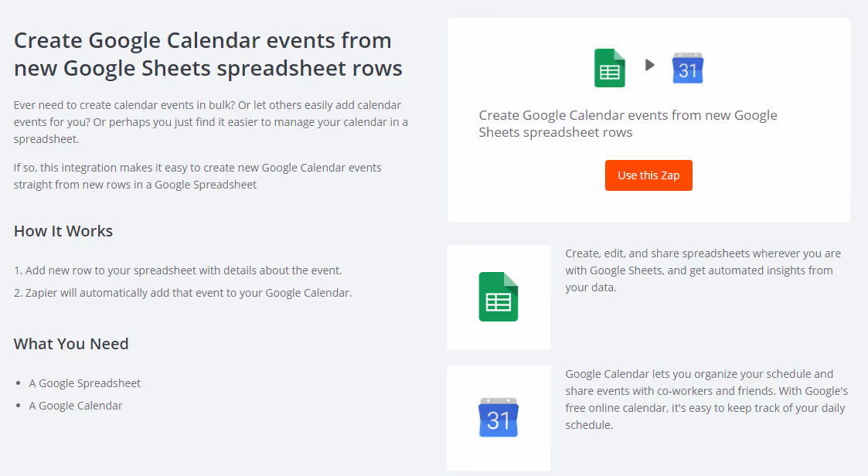The image size is (868, 476).
Task: Click the Zap card title text
Action: [628, 124]
